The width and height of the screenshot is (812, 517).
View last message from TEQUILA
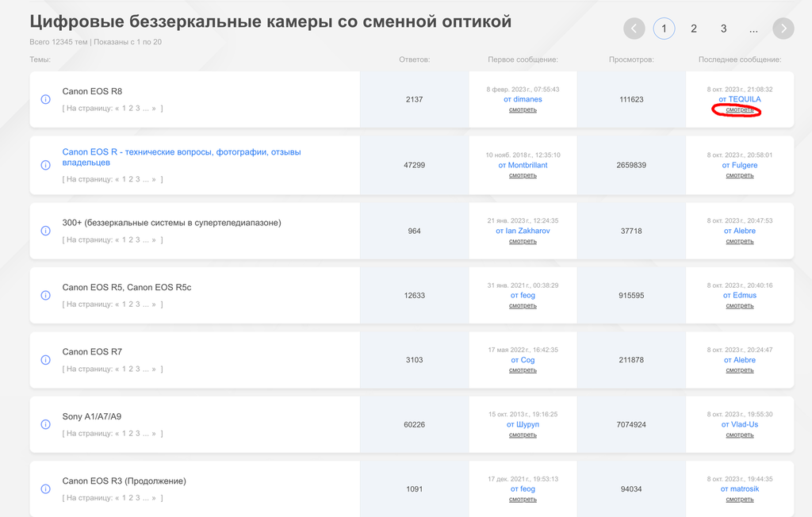[740, 109]
